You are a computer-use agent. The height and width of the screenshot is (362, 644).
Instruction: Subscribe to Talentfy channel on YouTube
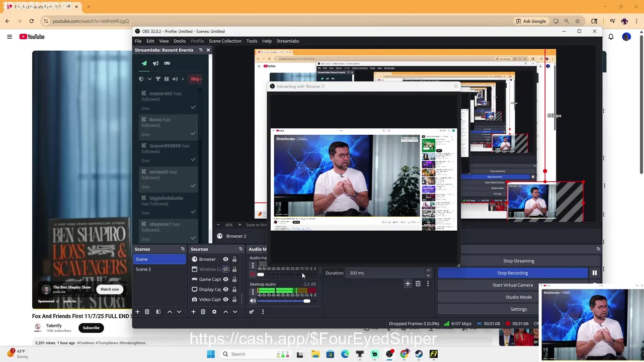pyautogui.click(x=91, y=328)
